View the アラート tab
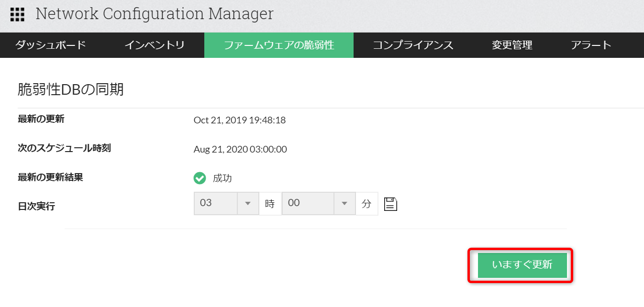Image resolution: width=644 pixels, height=307 pixels. (591, 45)
